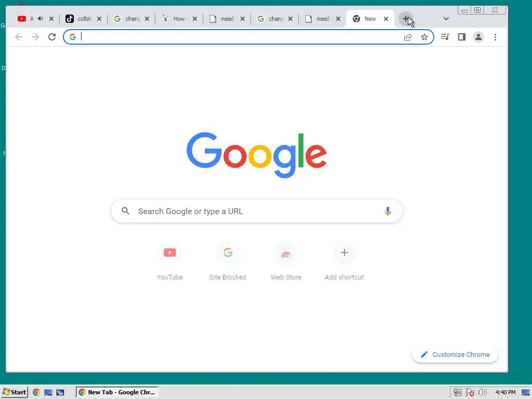The width and height of the screenshot is (532, 399).
Task: Switch to the second 'chang' Google tab
Action: 270,19
